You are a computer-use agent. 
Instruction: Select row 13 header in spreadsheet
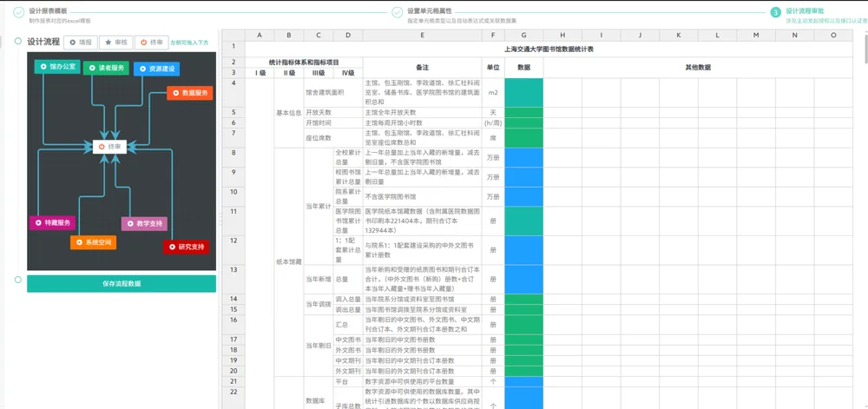coord(233,280)
